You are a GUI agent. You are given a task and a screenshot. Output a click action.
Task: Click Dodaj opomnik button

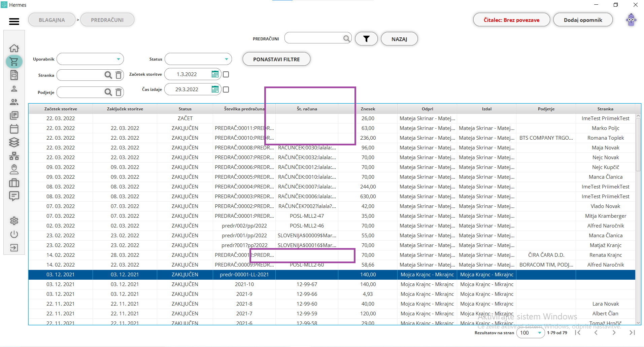583,20
